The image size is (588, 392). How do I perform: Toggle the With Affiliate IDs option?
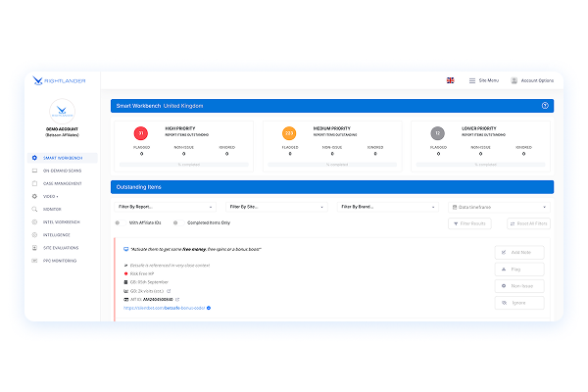(x=119, y=223)
